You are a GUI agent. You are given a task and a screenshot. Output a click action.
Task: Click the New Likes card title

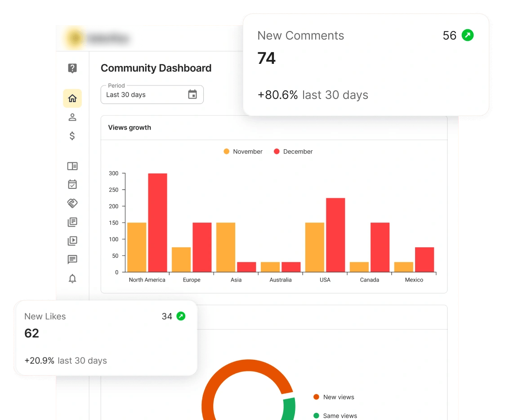[x=45, y=316]
